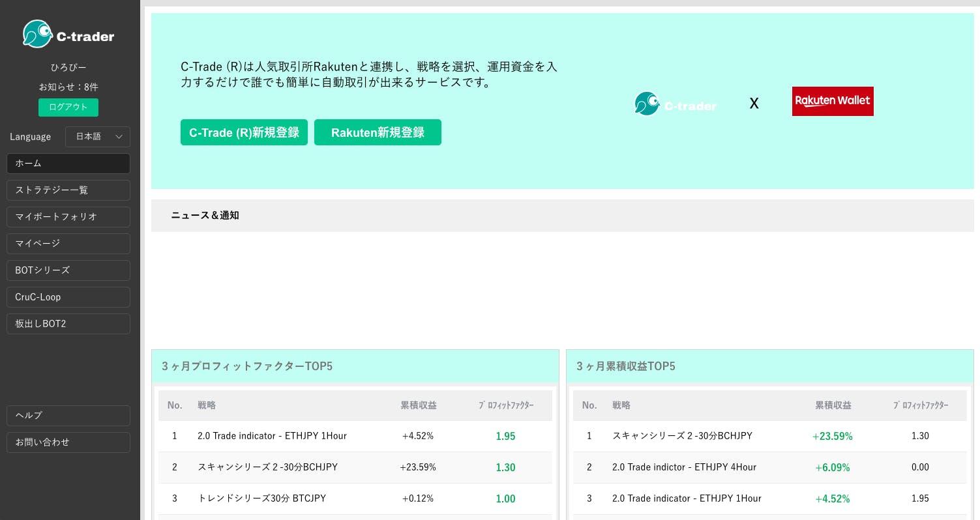Click the C-trader logo in the sidebar

pyautogui.click(x=68, y=33)
